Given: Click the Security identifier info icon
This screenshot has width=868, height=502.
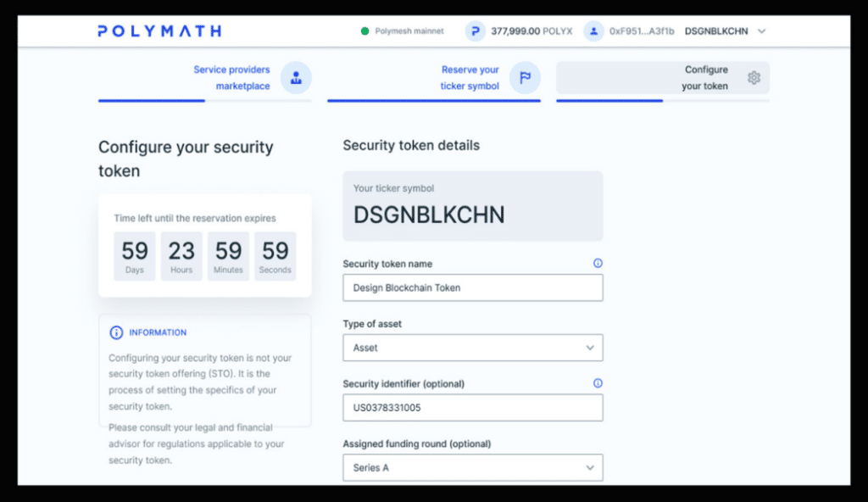Looking at the screenshot, I should [598, 383].
